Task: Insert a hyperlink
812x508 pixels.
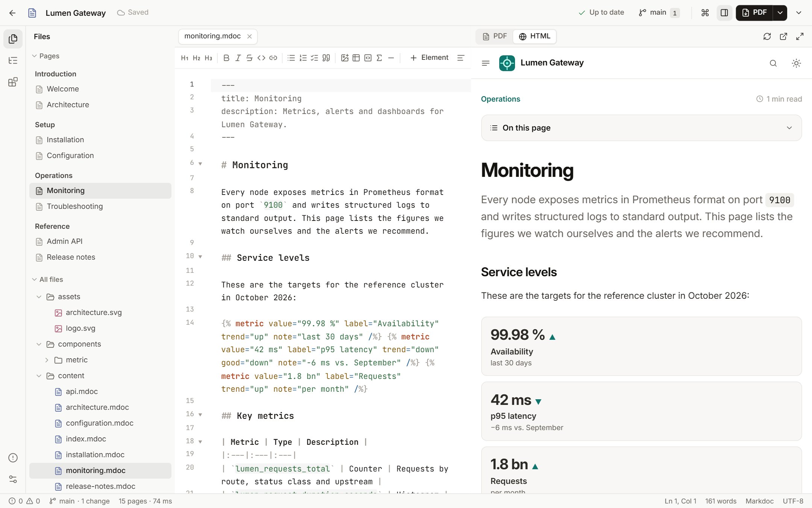Action: click(273, 58)
